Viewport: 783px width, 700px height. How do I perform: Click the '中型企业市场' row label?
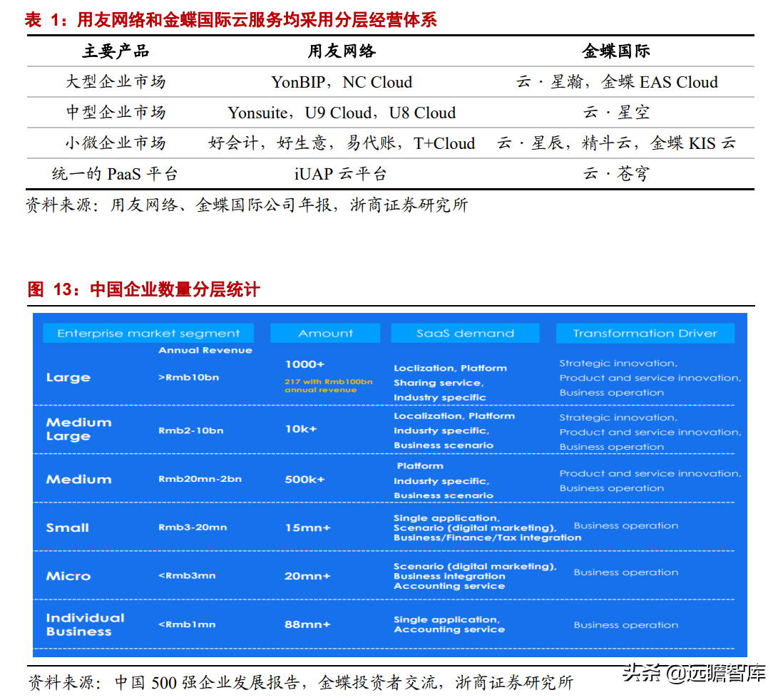(x=116, y=113)
